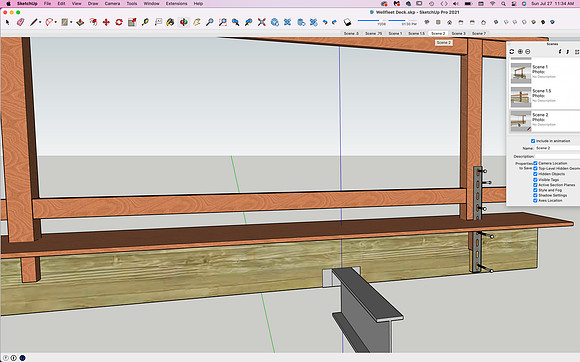Image resolution: width=580 pixels, height=362 pixels.
Task: Toggle the Shadow Settings checkbox
Action: 535,195
